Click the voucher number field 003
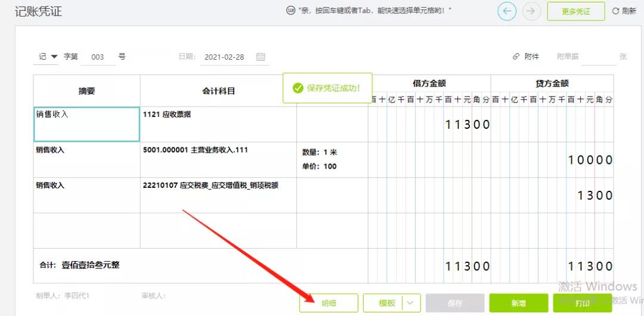Viewport: 644px width, 316px height. click(x=98, y=57)
